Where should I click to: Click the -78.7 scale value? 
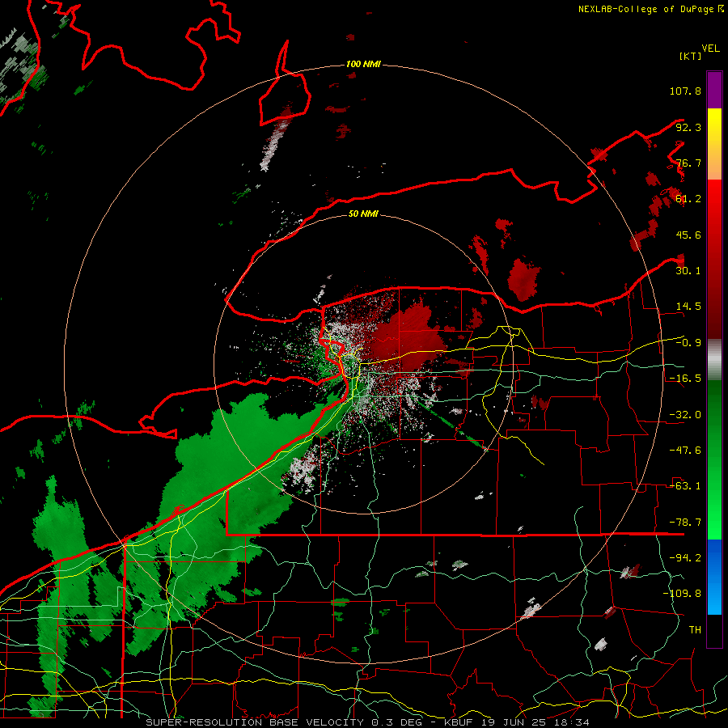tap(685, 523)
